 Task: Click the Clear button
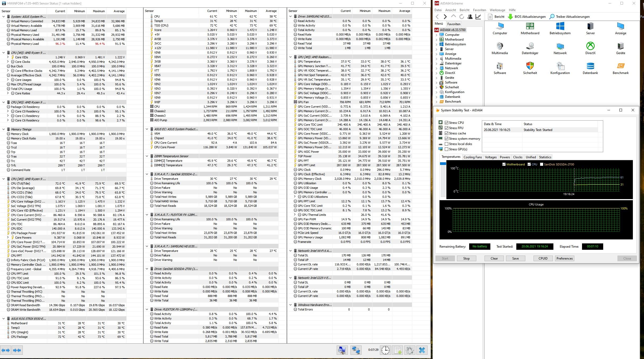click(494, 259)
